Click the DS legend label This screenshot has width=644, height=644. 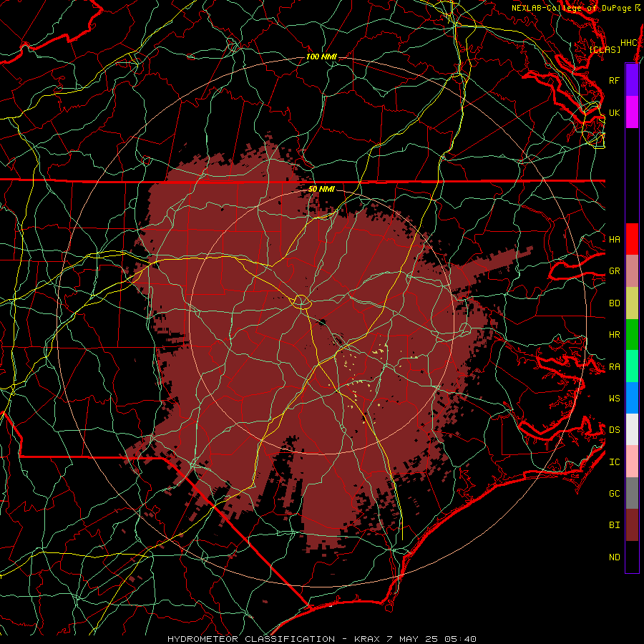615,429
